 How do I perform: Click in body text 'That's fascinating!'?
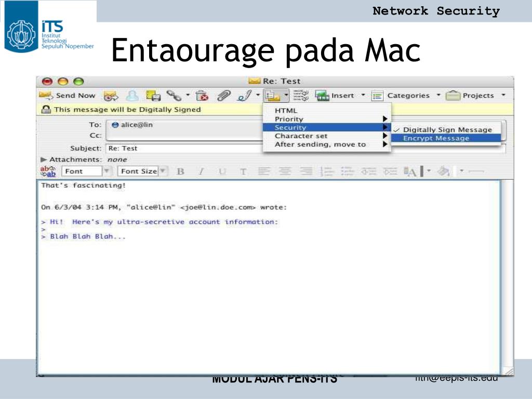click(x=84, y=185)
